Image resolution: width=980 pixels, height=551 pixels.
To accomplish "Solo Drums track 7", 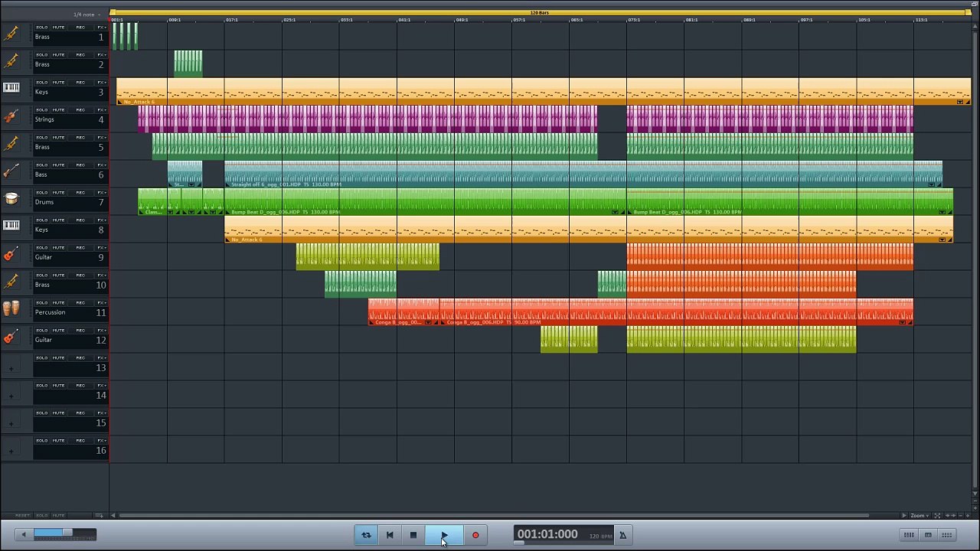I will (42, 193).
